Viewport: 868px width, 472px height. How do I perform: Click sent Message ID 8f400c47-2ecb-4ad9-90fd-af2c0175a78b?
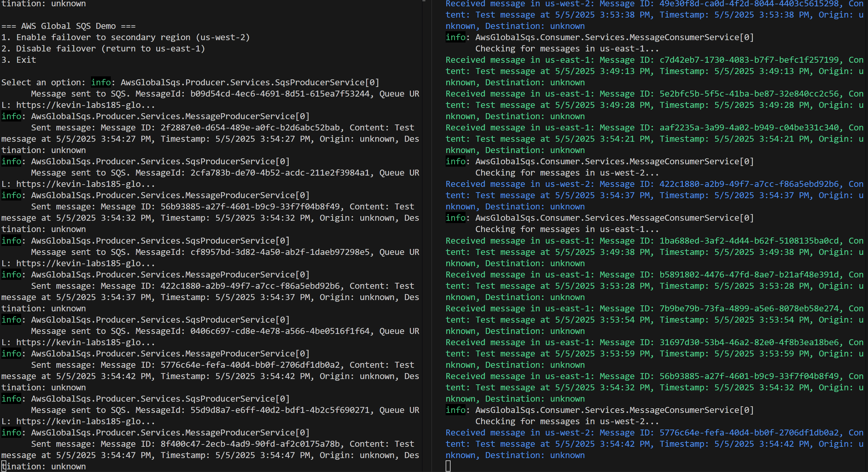point(250,444)
